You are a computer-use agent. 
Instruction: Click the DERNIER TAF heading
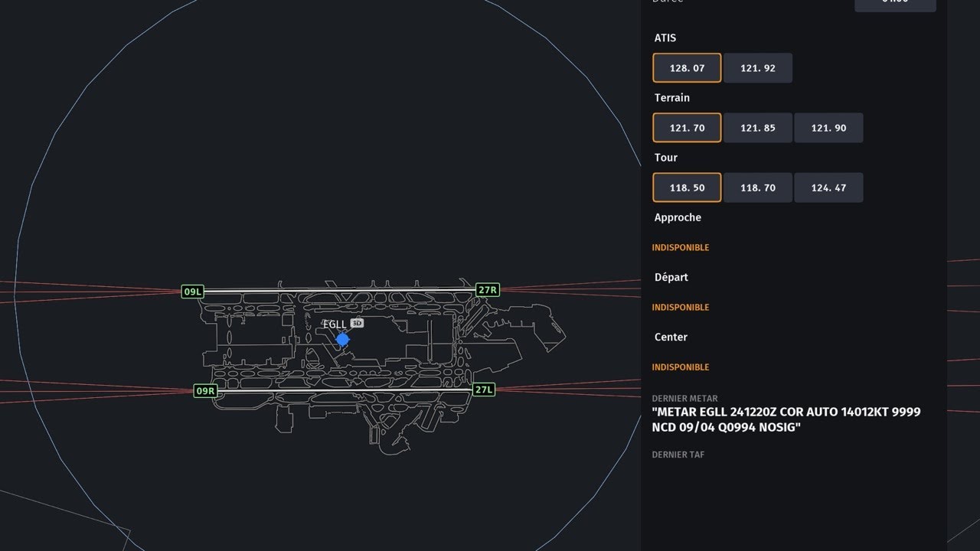pos(678,455)
